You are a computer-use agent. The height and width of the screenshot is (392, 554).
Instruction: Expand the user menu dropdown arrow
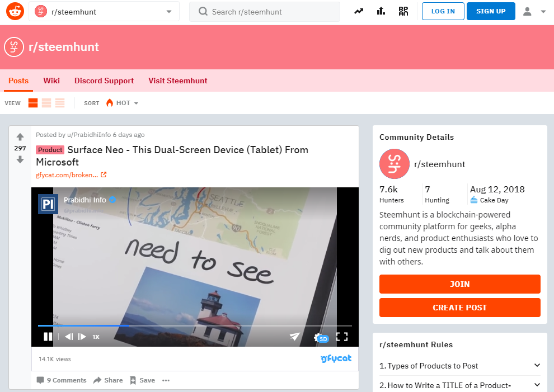(x=543, y=12)
